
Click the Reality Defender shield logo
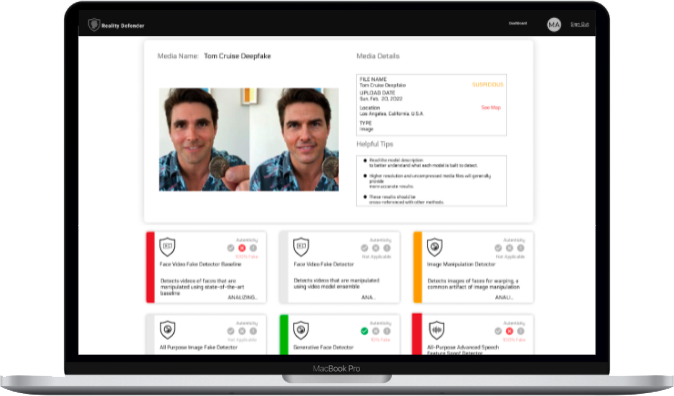[94, 25]
